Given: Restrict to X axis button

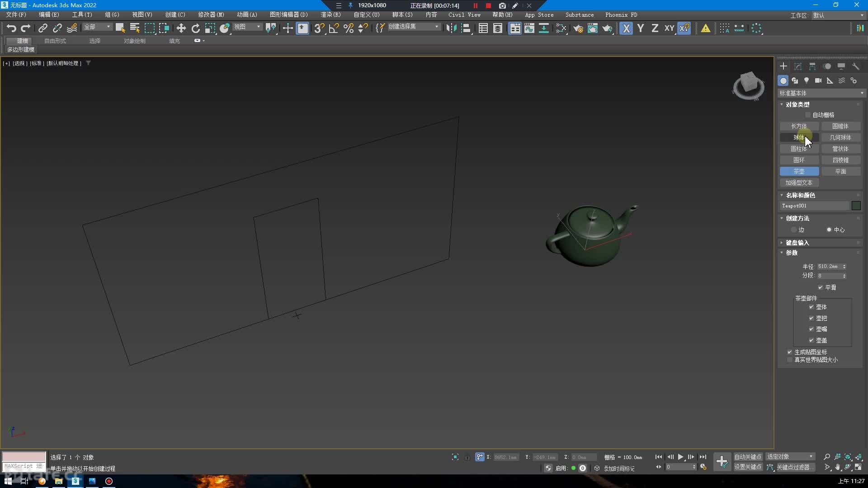Looking at the screenshot, I should (626, 28).
